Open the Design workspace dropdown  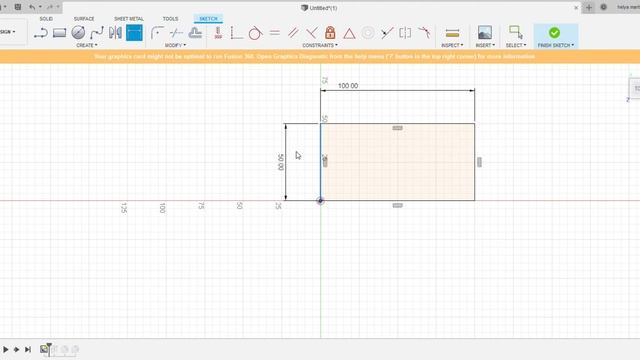pyautogui.click(x=7, y=32)
